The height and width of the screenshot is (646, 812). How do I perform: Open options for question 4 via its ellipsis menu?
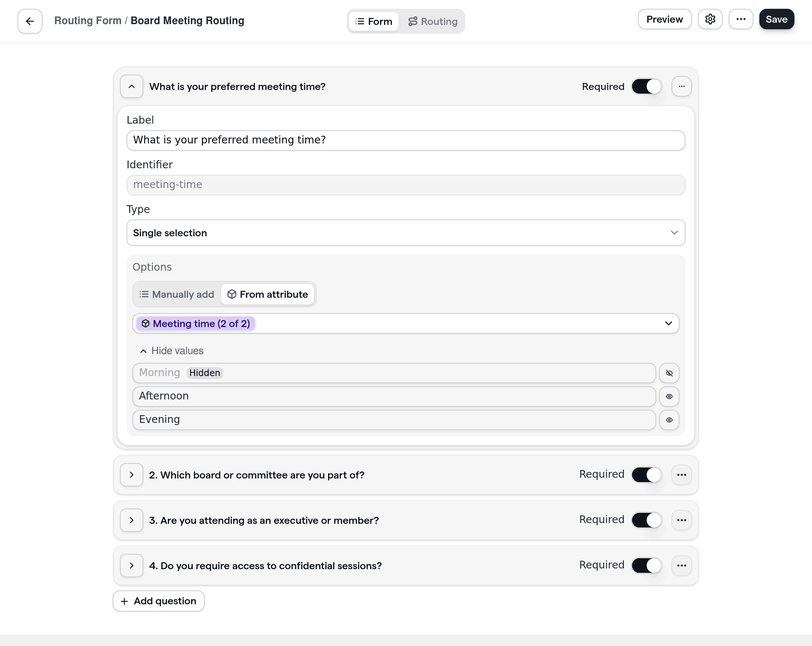point(682,566)
